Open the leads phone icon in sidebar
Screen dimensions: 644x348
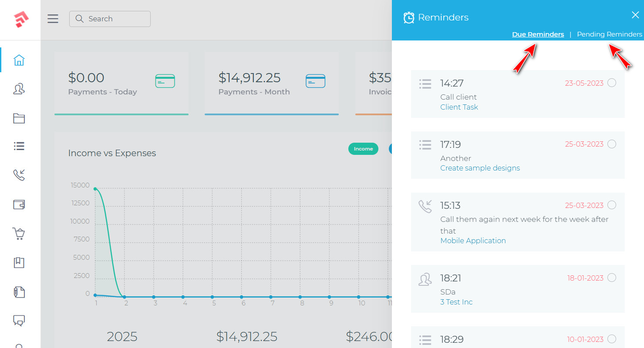[19, 175]
